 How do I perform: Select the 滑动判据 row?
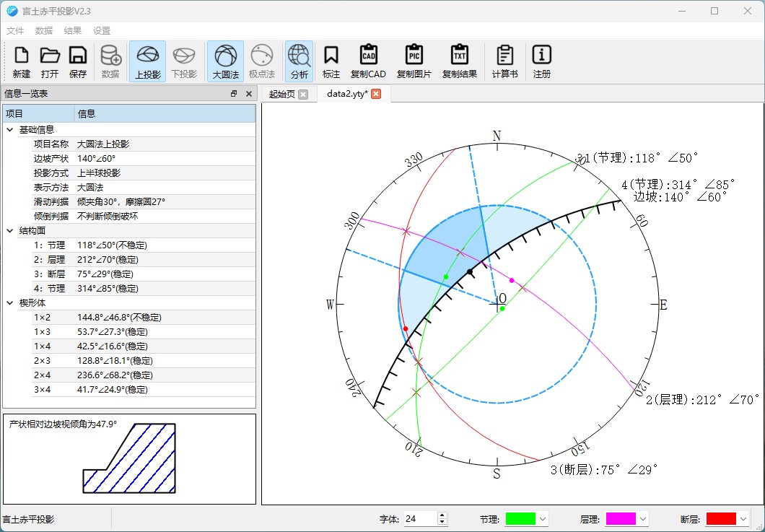click(144, 202)
